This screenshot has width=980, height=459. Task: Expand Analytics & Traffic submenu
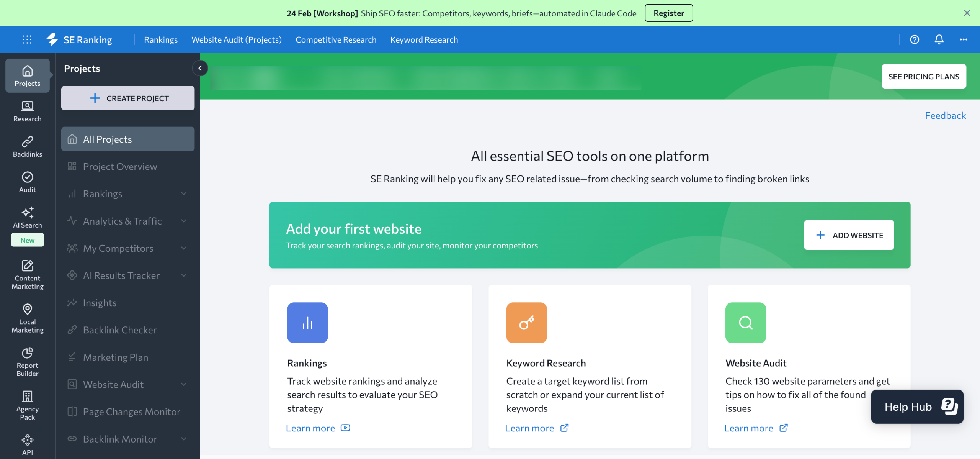click(184, 221)
